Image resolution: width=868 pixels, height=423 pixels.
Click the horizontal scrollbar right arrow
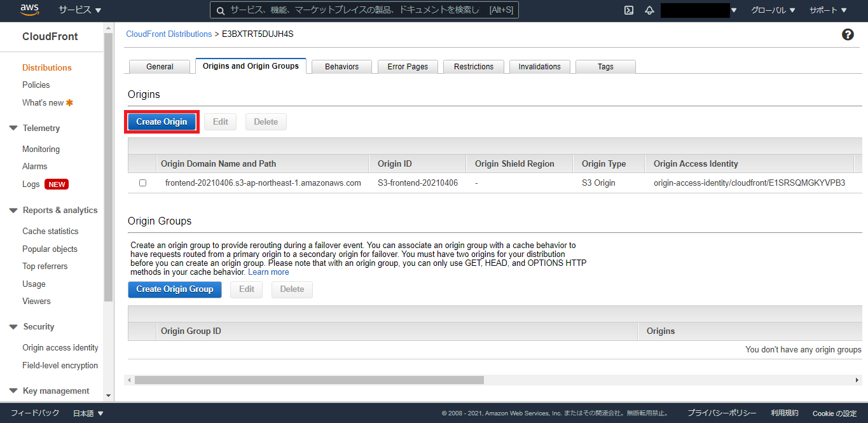pyautogui.click(x=857, y=380)
